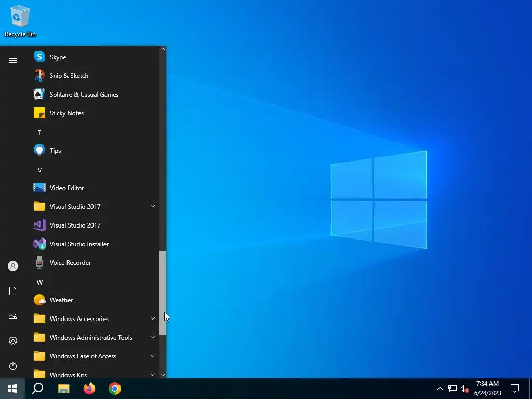Expand Visual Studio 2017 folder chevron

click(153, 206)
